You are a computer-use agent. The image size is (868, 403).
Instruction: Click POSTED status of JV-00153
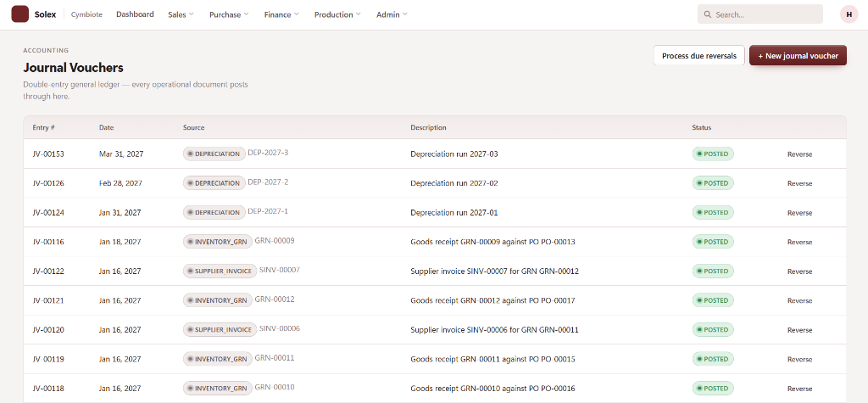(713, 154)
